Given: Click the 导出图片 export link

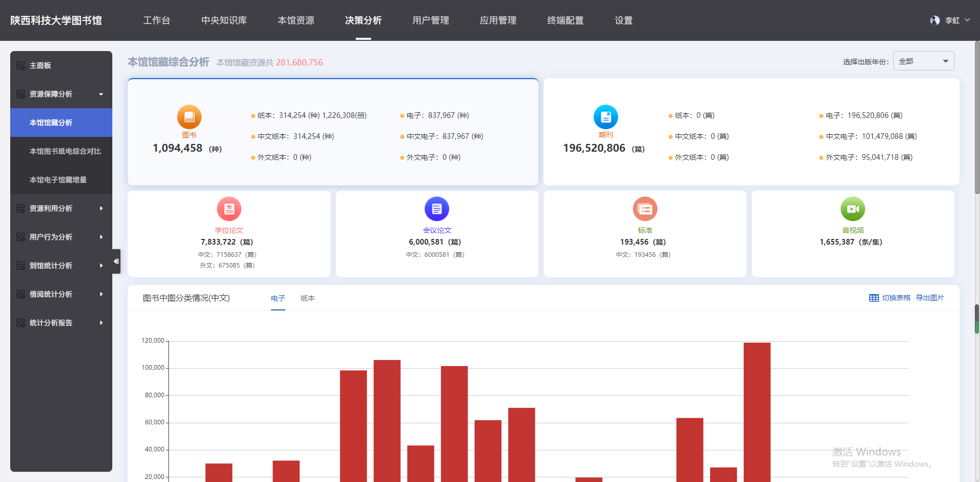Looking at the screenshot, I should 929,298.
